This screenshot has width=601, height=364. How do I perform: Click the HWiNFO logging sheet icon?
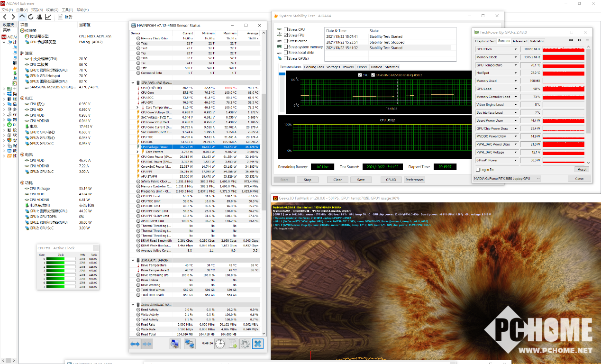click(x=233, y=344)
